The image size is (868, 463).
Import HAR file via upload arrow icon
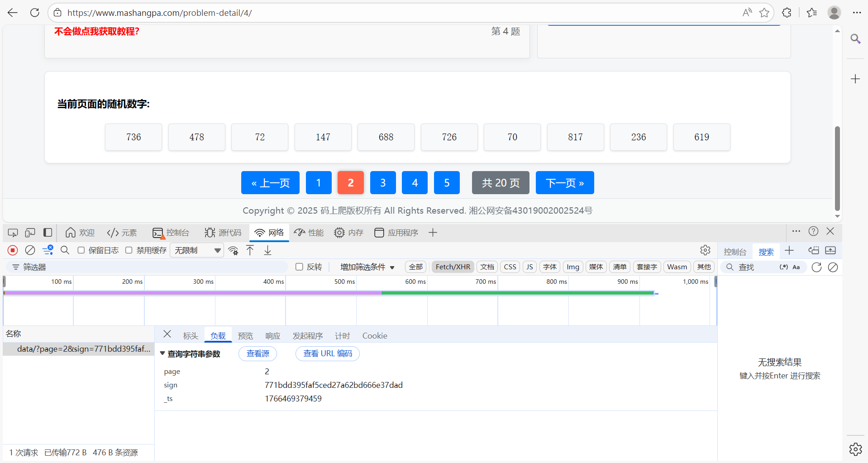point(250,250)
